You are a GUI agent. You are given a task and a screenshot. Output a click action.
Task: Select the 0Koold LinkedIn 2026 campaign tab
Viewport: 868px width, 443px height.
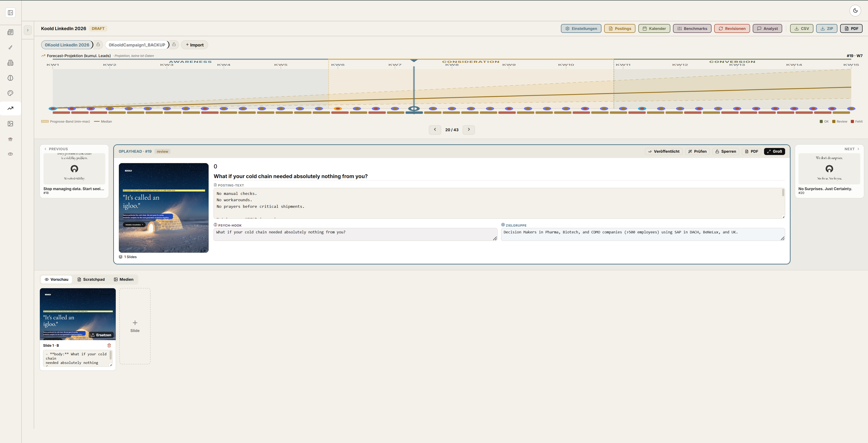click(67, 45)
